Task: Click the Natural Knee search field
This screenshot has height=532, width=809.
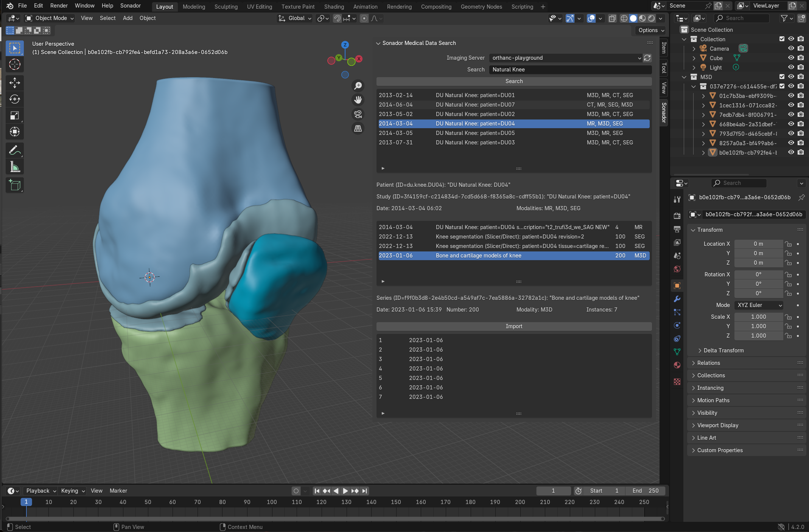Action: [570, 70]
